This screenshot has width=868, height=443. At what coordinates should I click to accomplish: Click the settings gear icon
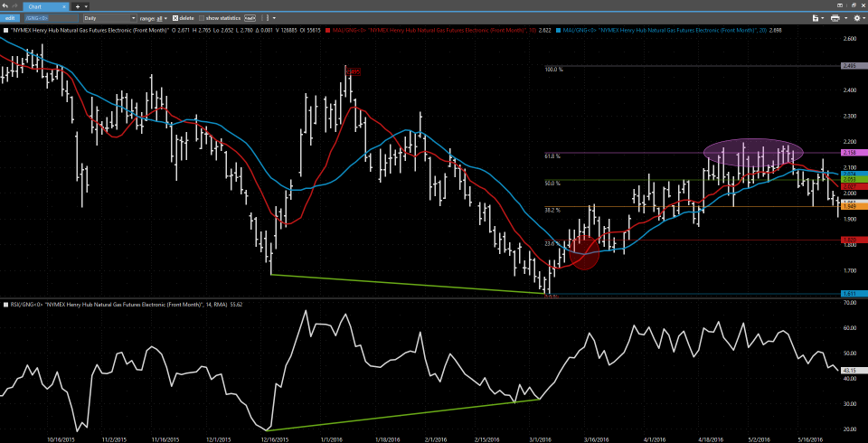coord(857,18)
